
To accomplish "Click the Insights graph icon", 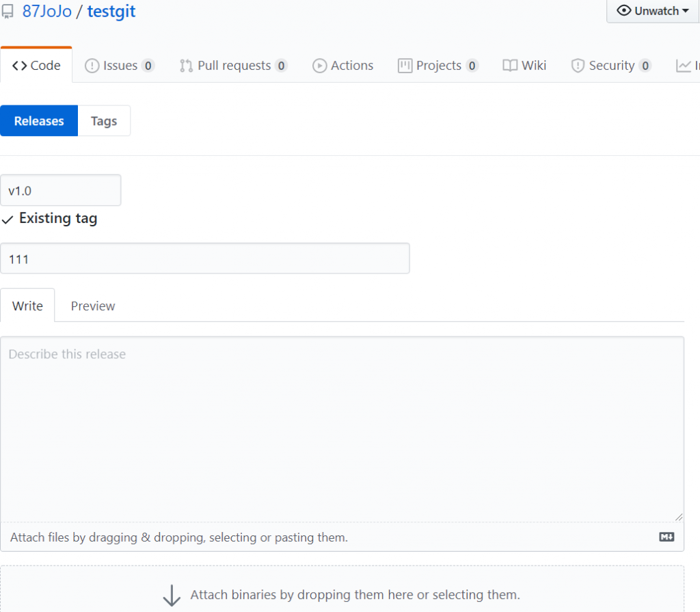I will point(684,66).
